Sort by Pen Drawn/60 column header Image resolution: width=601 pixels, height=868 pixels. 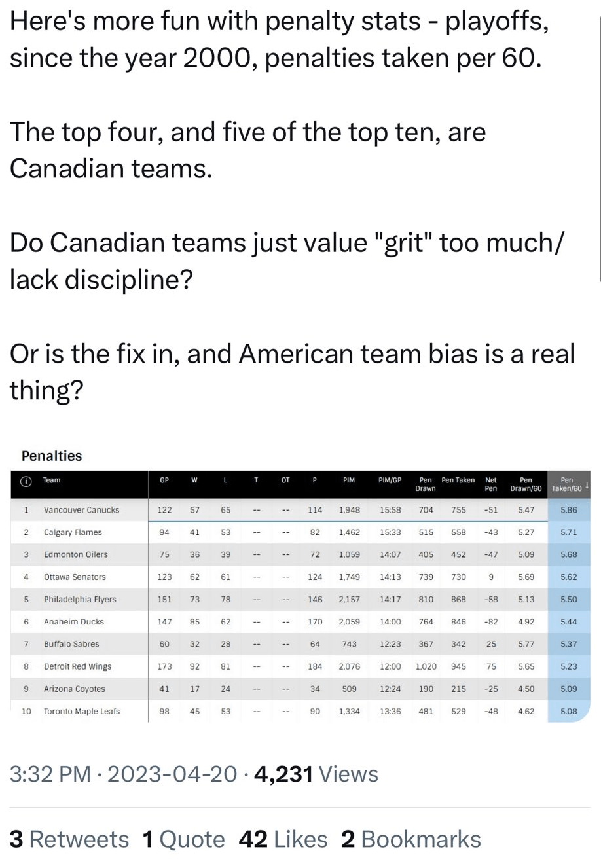coord(526,484)
